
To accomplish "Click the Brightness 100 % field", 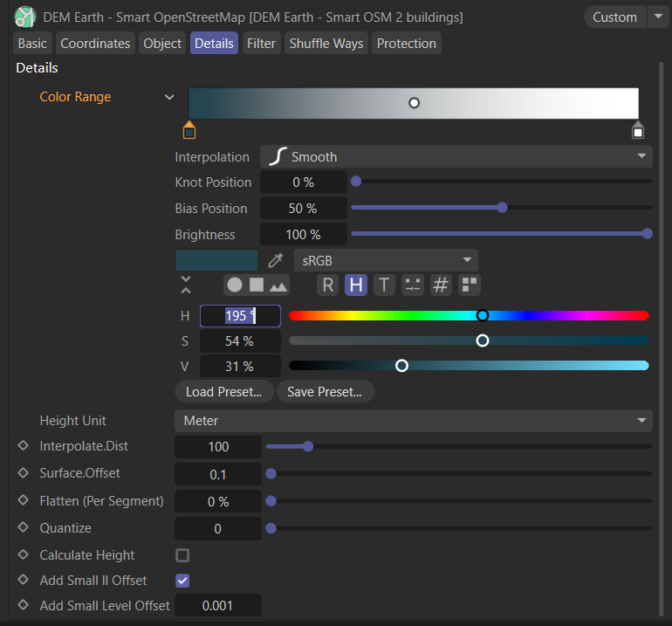I will coord(304,235).
